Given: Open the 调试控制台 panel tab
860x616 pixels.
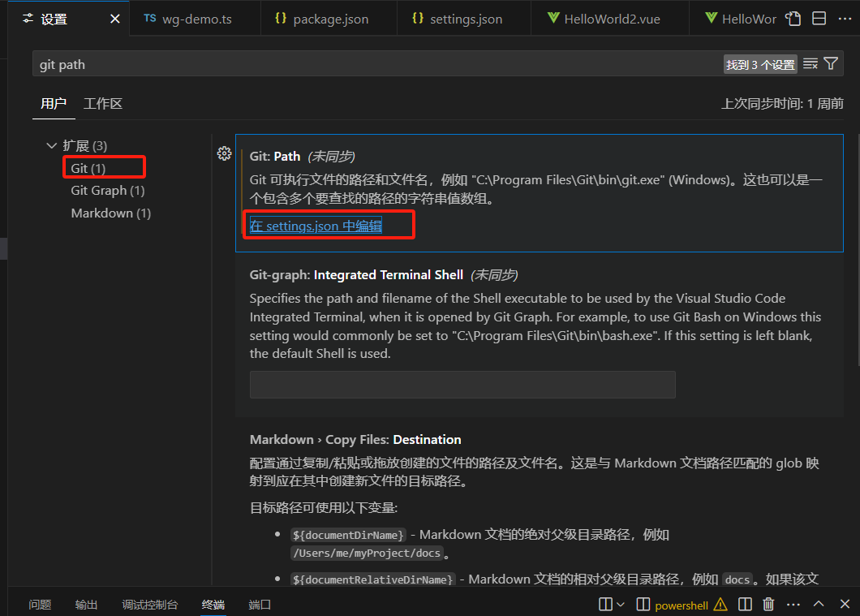Looking at the screenshot, I should pos(150,605).
